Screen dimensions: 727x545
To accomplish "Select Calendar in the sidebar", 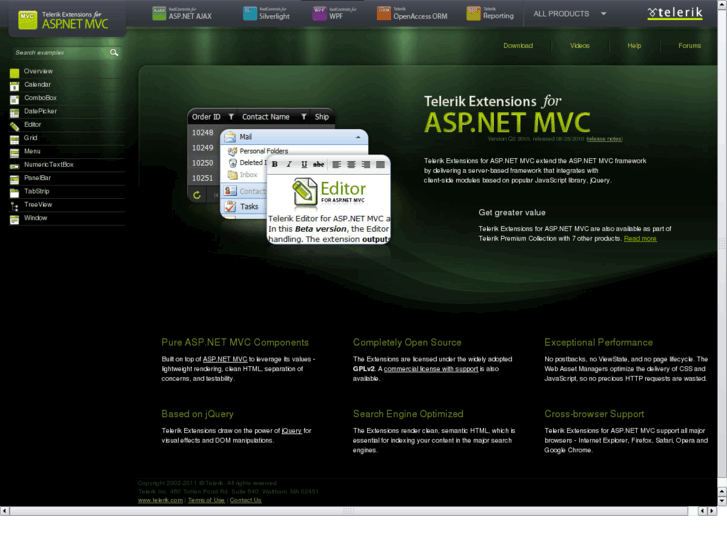I will pos(37,85).
